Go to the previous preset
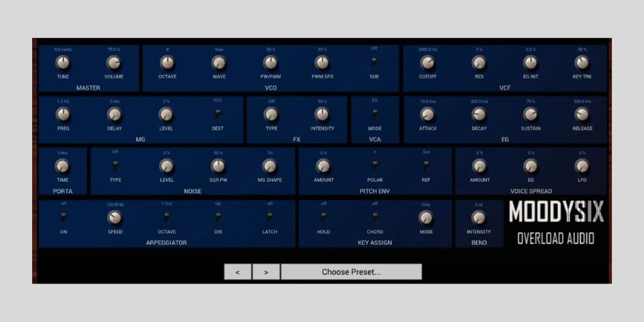 [238, 272]
